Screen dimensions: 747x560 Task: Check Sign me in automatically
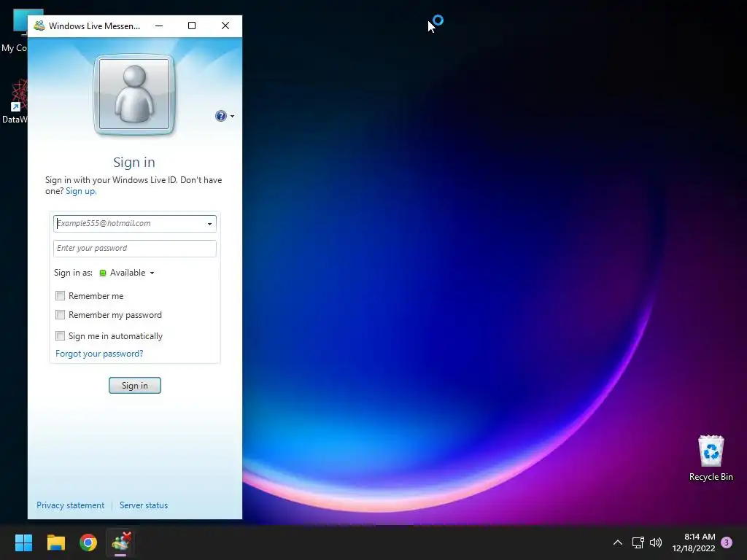60,335
